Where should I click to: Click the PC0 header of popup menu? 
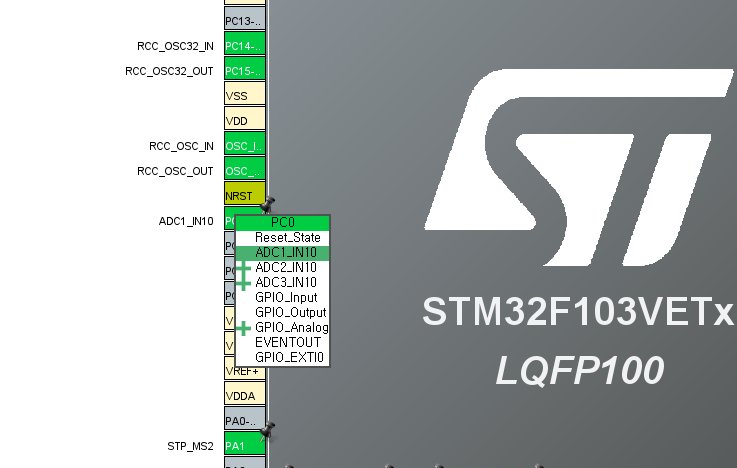click(282, 223)
